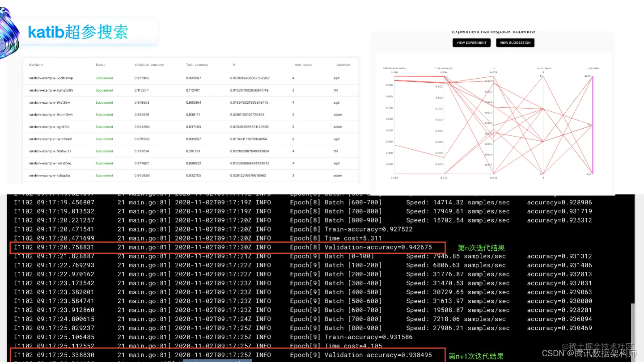Select log line Epoch[8] Train-accuracy=0.927522
Image resolution: width=644 pixels, height=362 pixels.
[213, 229]
